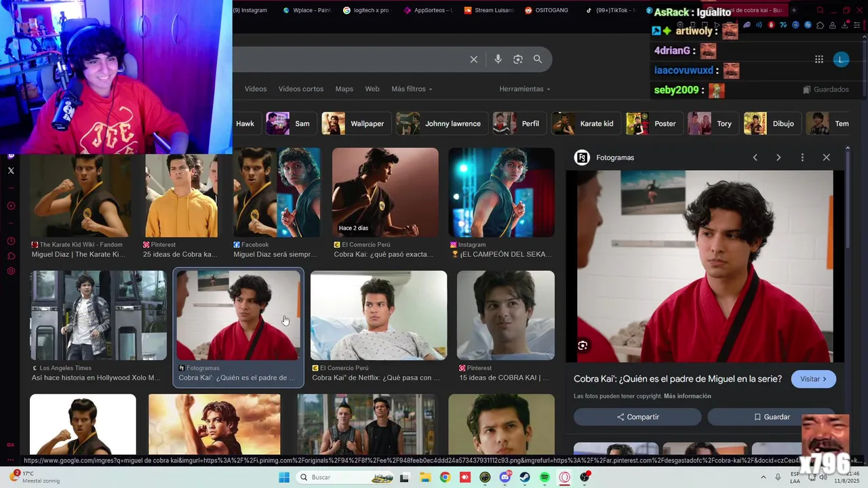Show hidden system tray icons chevron
Image resolution: width=868 pixels, height=488 pixels.
point(764,477)
